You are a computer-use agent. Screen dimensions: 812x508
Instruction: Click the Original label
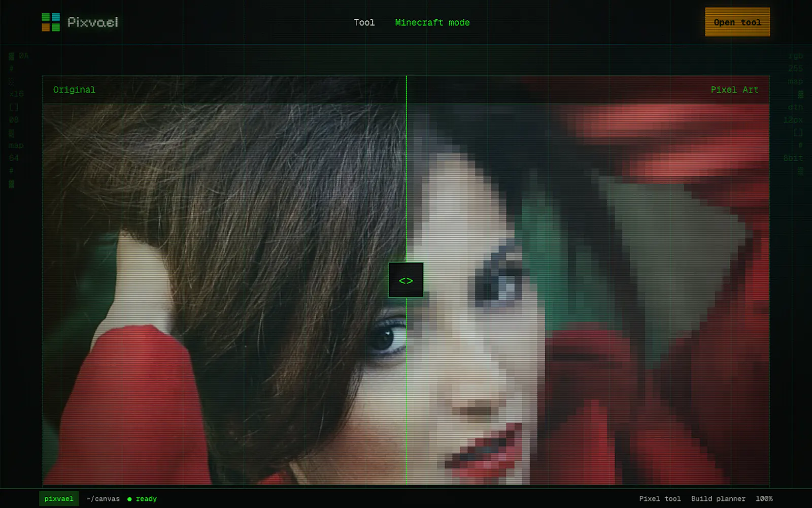tap(74, 90)
